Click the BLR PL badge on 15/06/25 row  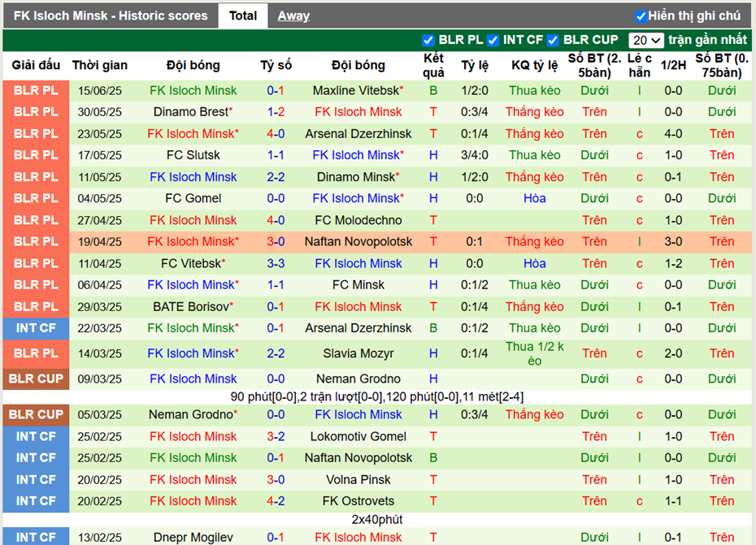pyautogui.click(x=36, y=91)
